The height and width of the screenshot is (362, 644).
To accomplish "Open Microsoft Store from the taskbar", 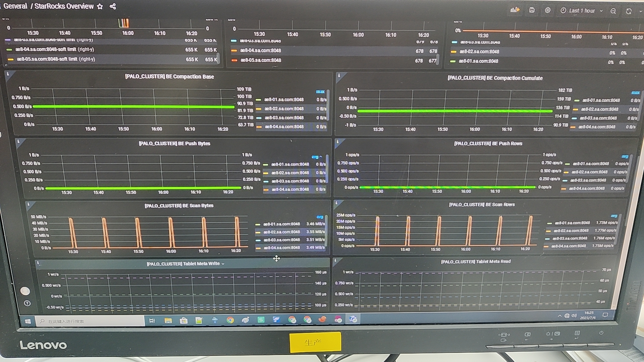I will coord(183,320).
